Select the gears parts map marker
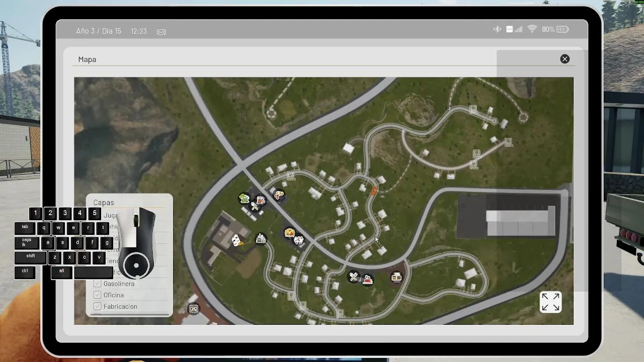644x362 pixels. (x=299, y=240)
